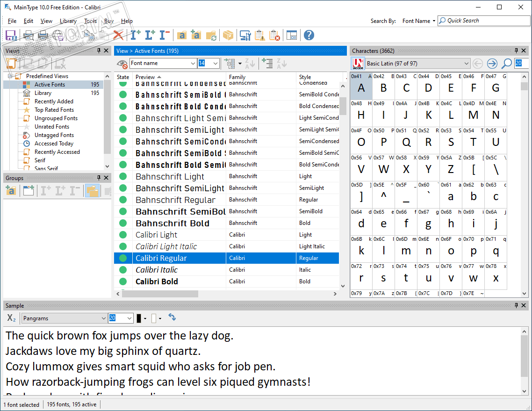
Task: Click the folder 'a' with plus icon
Action: 196,35
